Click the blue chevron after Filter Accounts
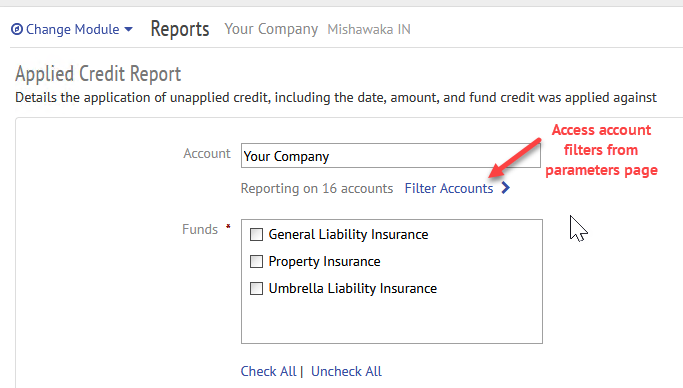683x388 pixels. point(505,188)
